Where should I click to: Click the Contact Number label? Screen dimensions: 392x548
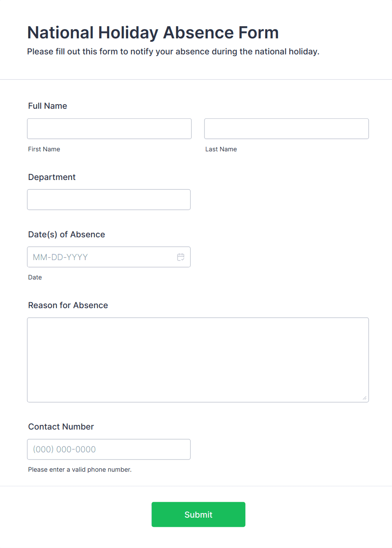click(61, 427)
